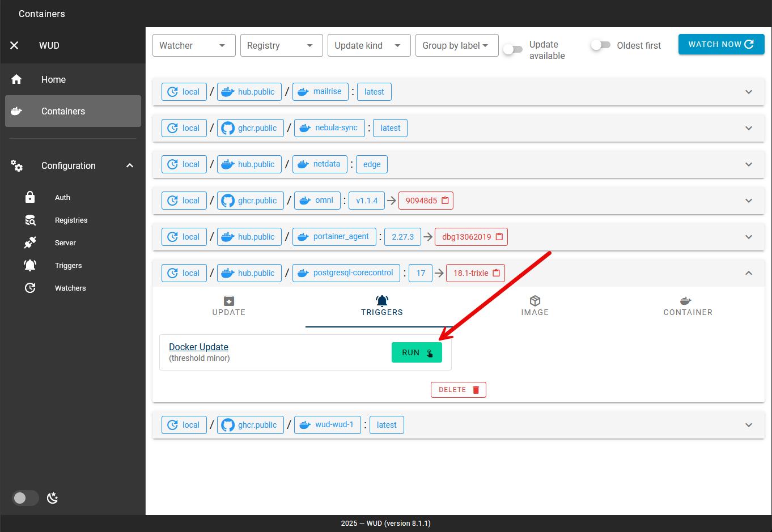772x532 pixels.
Task: Click the postgresql-corecontrol hub.public registry chip
Action: (x=249, y=273)
